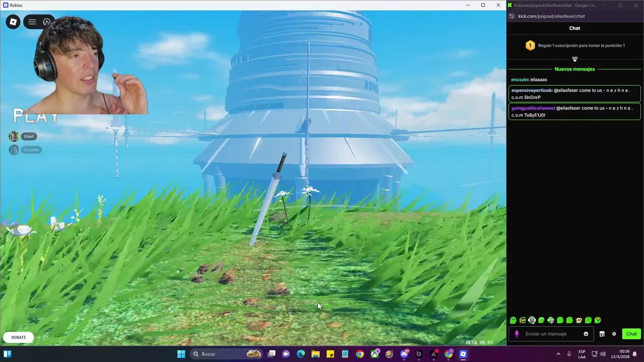Open volume and network quick settings

click(x=598, y=354)
